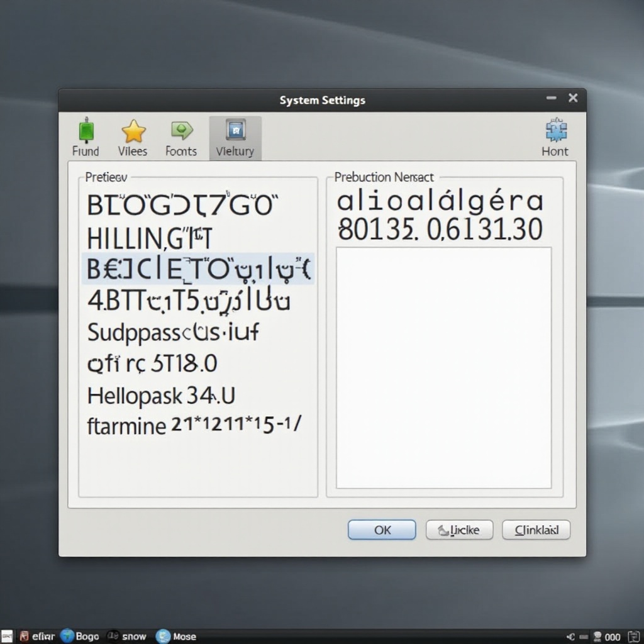Open the efivar taskbar item

click(37, 636)
